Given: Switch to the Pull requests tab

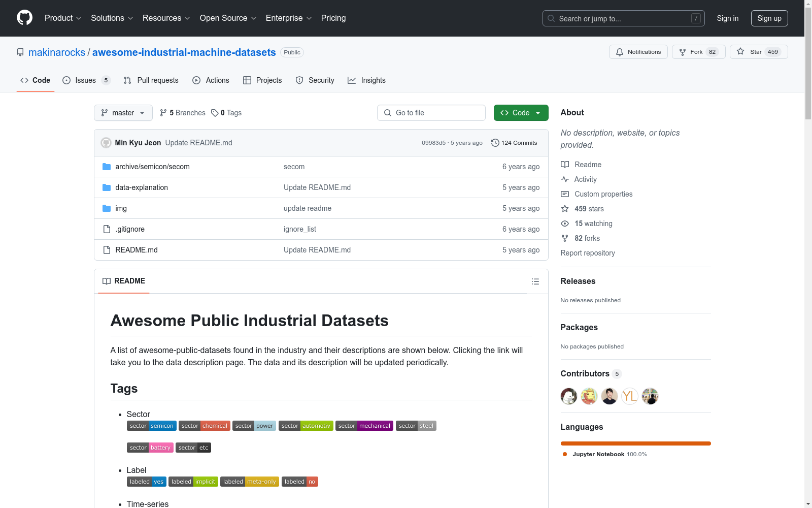Looking at the screenshot, I should [x=151, y=80].
